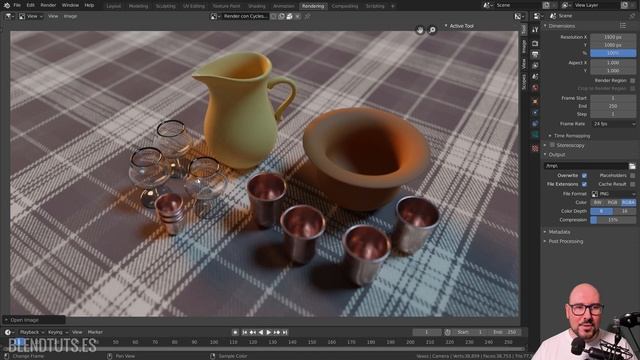Enable the Cache Result checkbox
Screen dimensions: 640x360
pyautogui.click(x=632, y=184)
